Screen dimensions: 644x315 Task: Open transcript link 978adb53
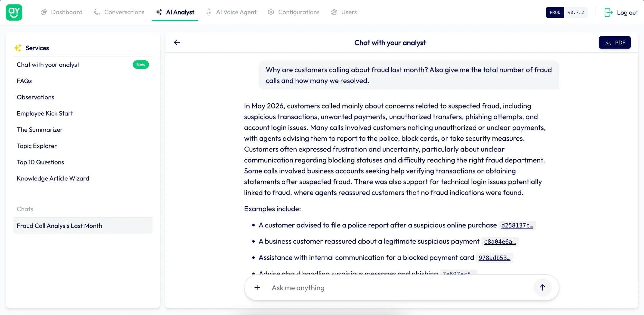[494, 258]
